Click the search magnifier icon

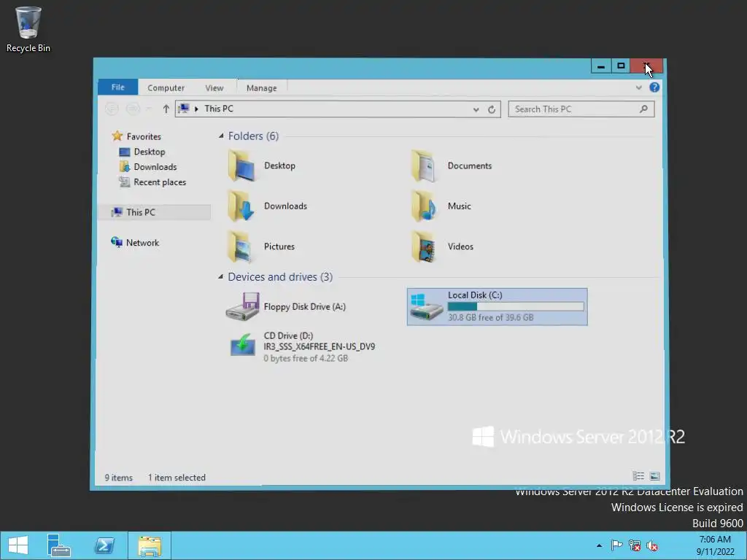[x=643, y=109]
